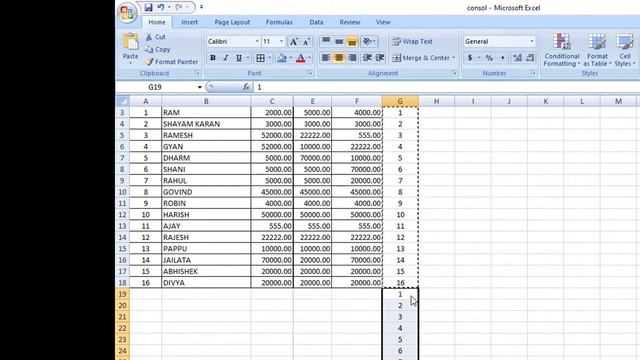This screenshot has height=360, width=640.
Task: Click Merge & Center
Action: coord(421,58)
